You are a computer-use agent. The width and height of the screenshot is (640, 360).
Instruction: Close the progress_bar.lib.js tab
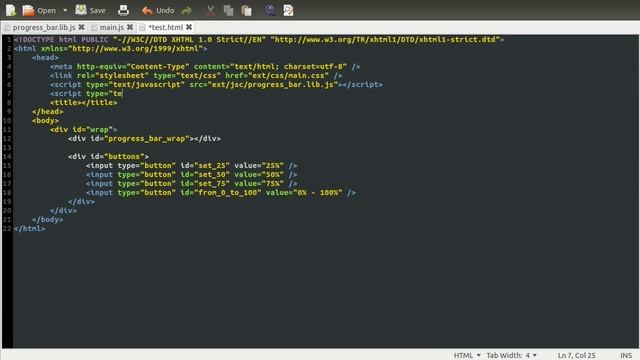(x=81, y=27)
